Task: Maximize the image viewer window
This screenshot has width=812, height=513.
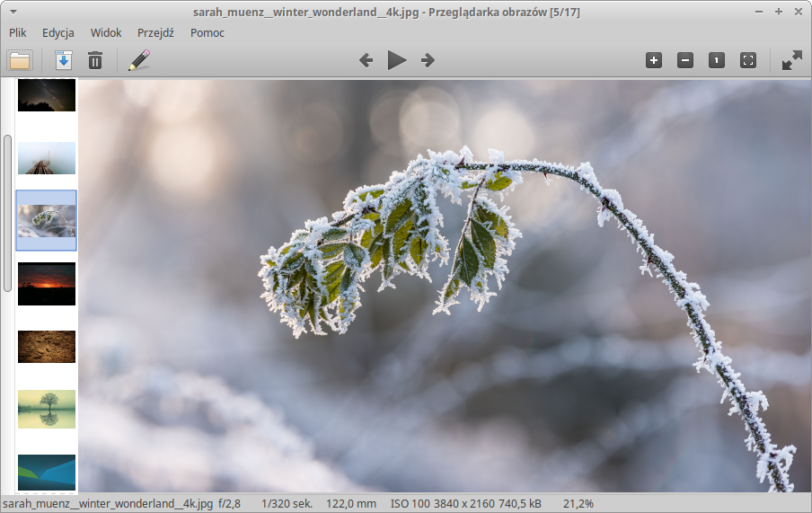Action: (x=779, y=12)
